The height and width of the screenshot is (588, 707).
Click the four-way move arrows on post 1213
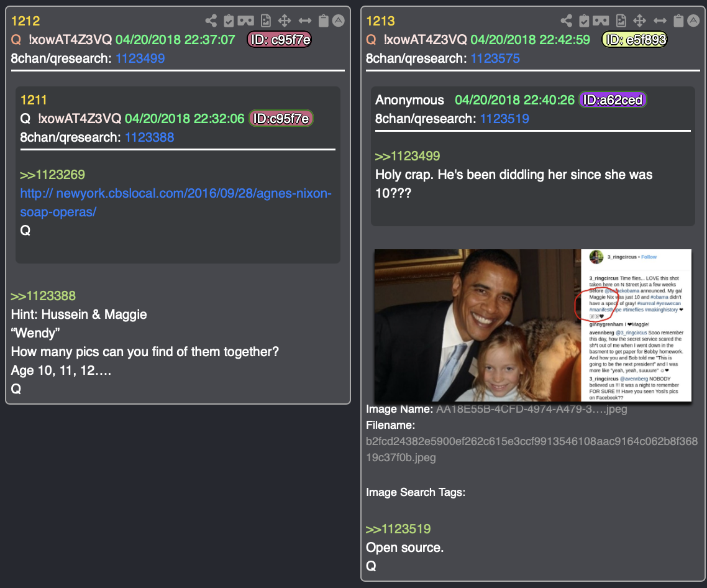(x=639, y=21)
